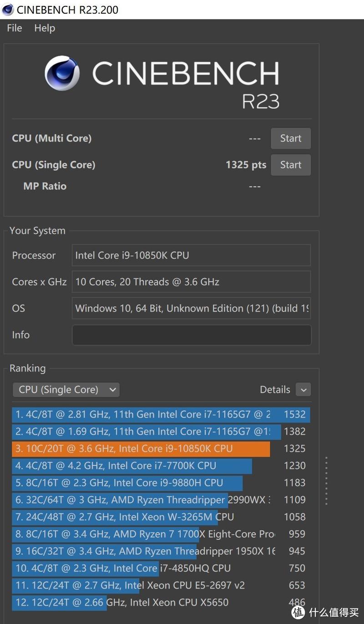Click the Details label in Ranking
364x624 pixels.
tap(275, 390)
